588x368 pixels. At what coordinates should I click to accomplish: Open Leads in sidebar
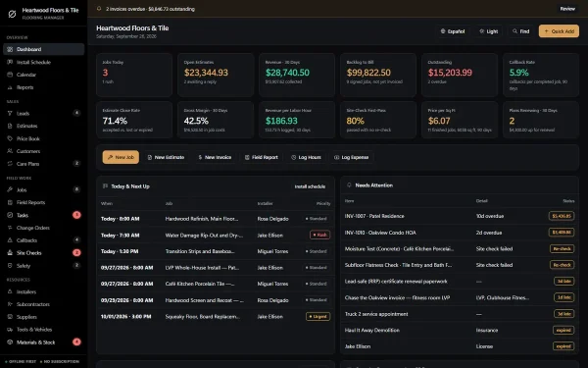(x=43, y=113)
